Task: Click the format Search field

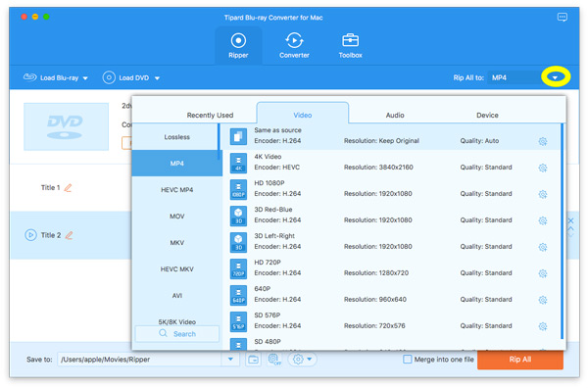Action: [x=177, y=334]
